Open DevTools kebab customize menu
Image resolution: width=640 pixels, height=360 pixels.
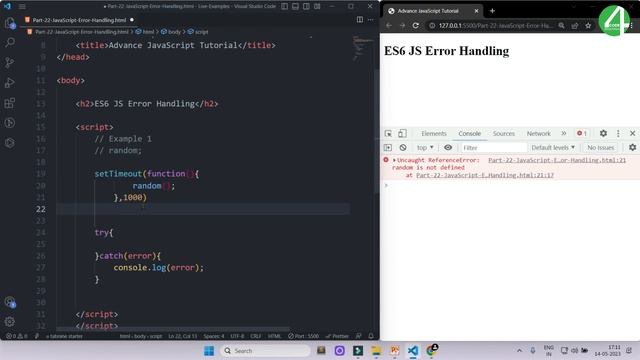(x=618, y=133)
